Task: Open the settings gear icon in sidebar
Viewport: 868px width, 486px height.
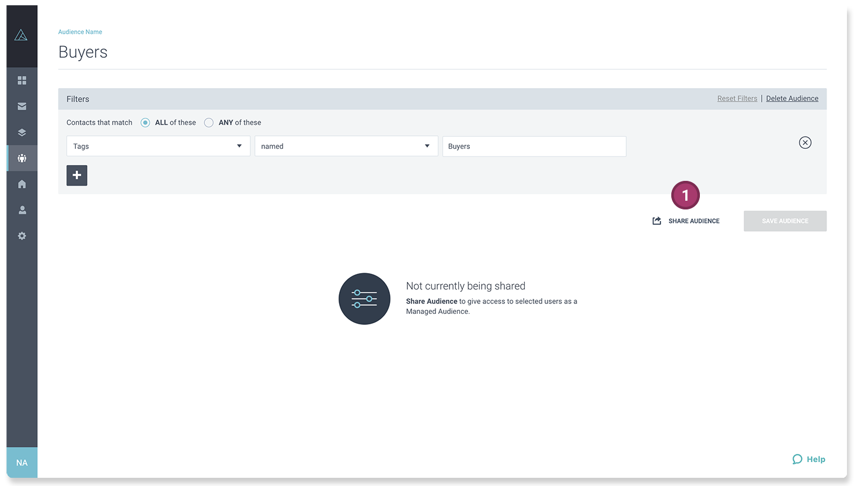Action: (22, 236)
